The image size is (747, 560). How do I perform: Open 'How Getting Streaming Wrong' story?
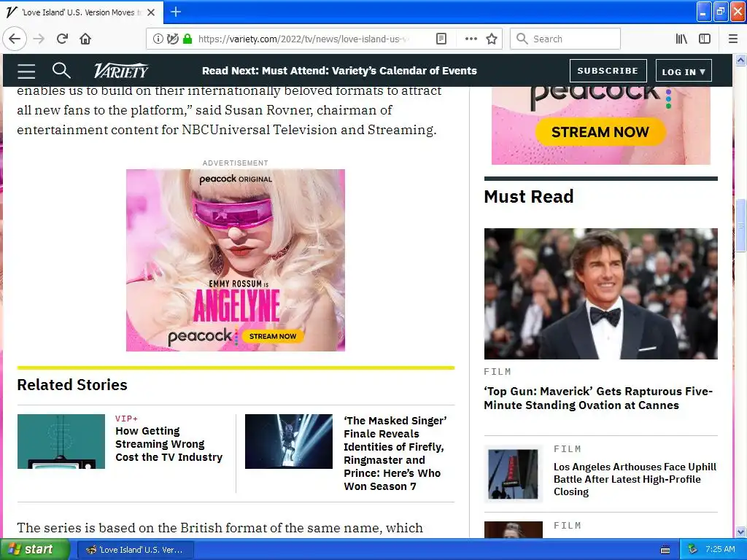(169, 444)
